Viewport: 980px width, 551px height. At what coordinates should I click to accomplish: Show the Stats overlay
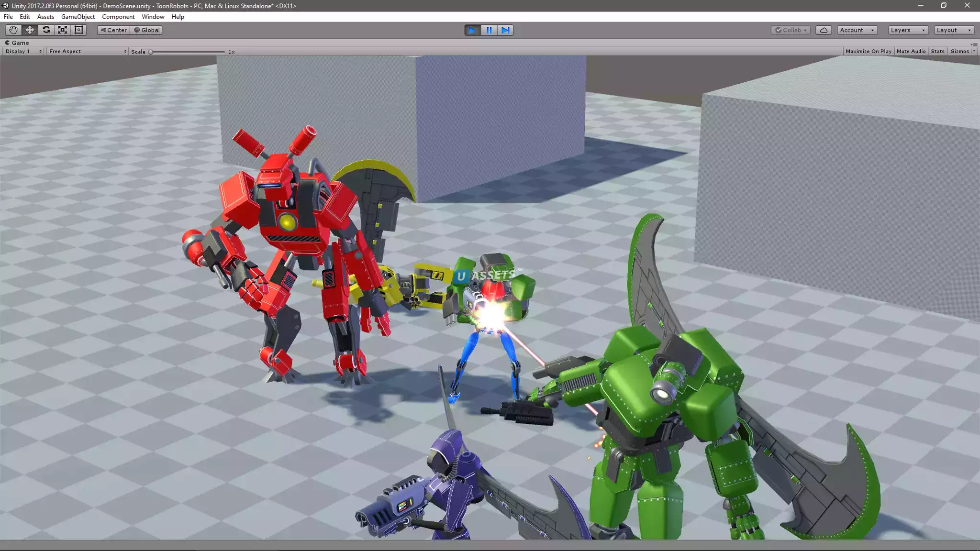coord(937,51)
